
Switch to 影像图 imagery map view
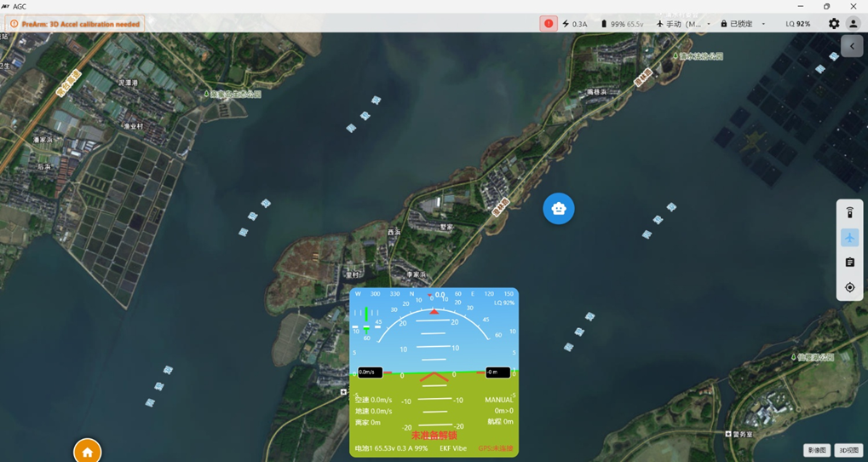point(817,450)
